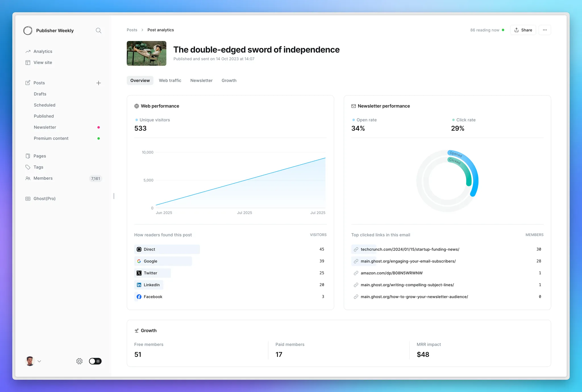Click breadcrumb chevron after Posts

click(142, 30)
